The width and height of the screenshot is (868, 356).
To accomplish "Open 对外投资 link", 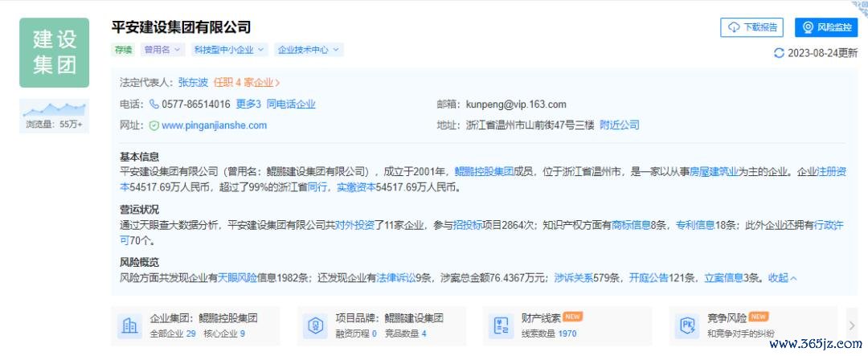I will (x=355, y=225).
